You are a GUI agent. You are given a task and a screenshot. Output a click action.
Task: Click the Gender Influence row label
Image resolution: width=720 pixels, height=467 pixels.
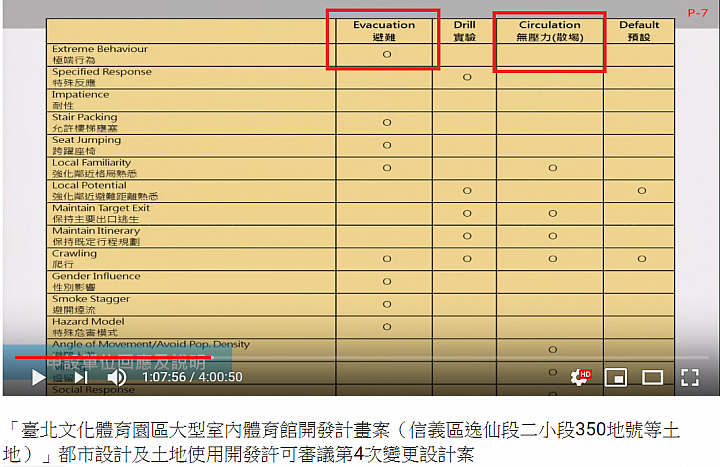96,281
